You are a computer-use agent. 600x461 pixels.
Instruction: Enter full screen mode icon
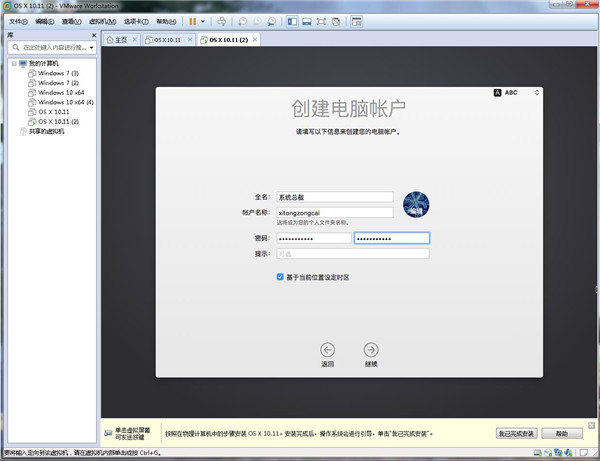click(x=321, y=22)
